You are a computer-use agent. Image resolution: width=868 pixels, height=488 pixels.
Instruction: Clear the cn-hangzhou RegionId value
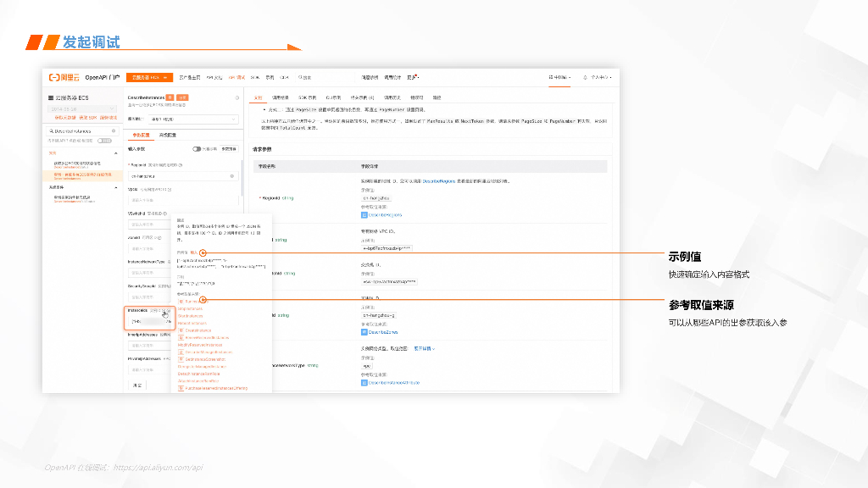(x=232, y=175)
